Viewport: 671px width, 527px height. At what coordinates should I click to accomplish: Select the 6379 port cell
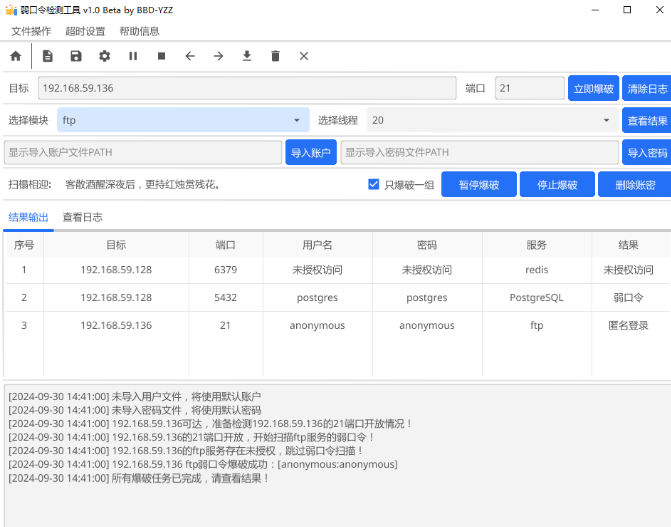[x=226, y=270]
